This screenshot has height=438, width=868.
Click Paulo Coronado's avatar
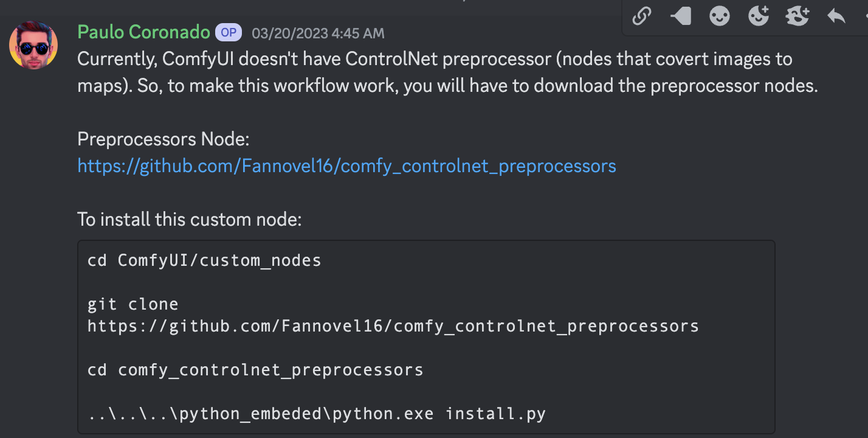(33, 44)
